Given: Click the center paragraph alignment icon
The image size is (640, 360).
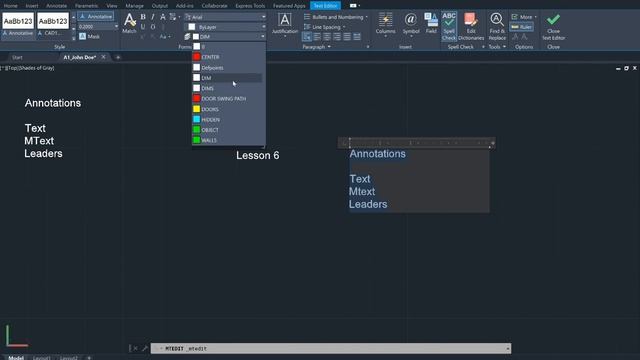Looking at the screenshot, I should coord(327,37).
